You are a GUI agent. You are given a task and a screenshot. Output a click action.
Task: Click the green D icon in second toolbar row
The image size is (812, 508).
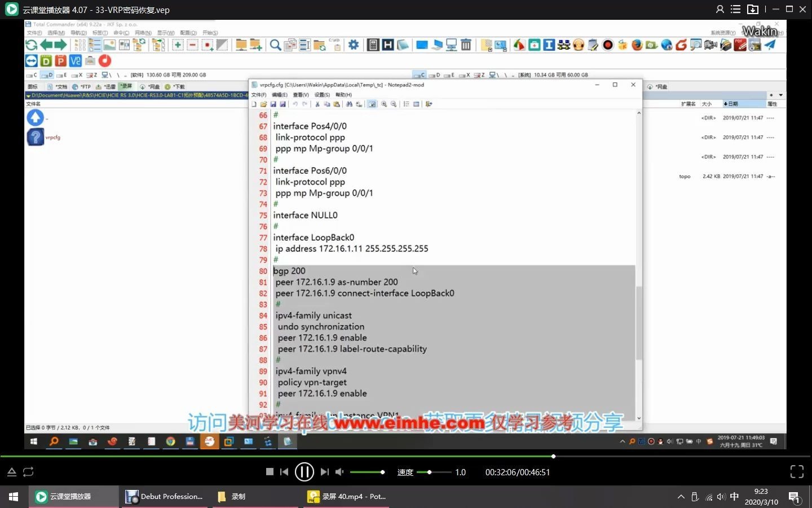[46, 60]
